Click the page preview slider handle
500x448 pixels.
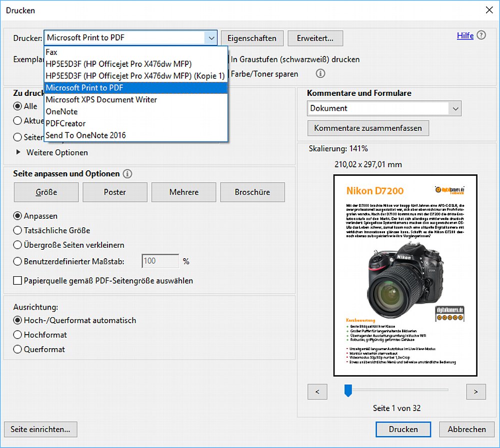pyautogui.click(x=348, y=391)
